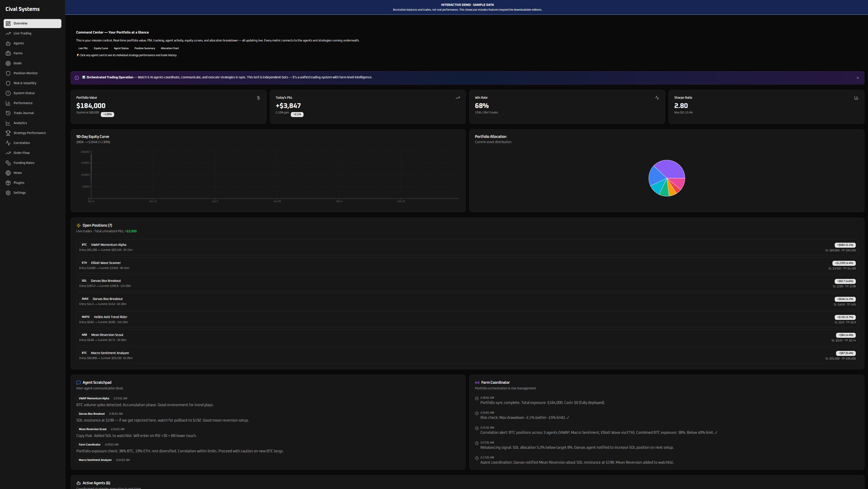Click bar chart icon on Sharpe Ratio card

[856, 98]
